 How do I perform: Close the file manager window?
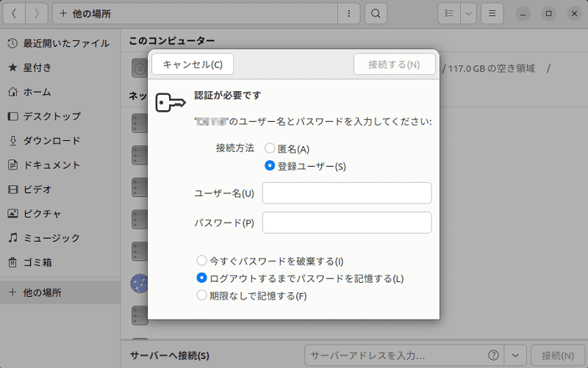click(574, 14)
